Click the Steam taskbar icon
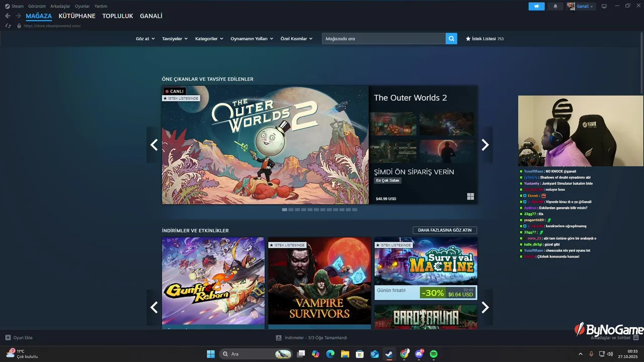This screenshot has width=644, height=362. [389, 354]
